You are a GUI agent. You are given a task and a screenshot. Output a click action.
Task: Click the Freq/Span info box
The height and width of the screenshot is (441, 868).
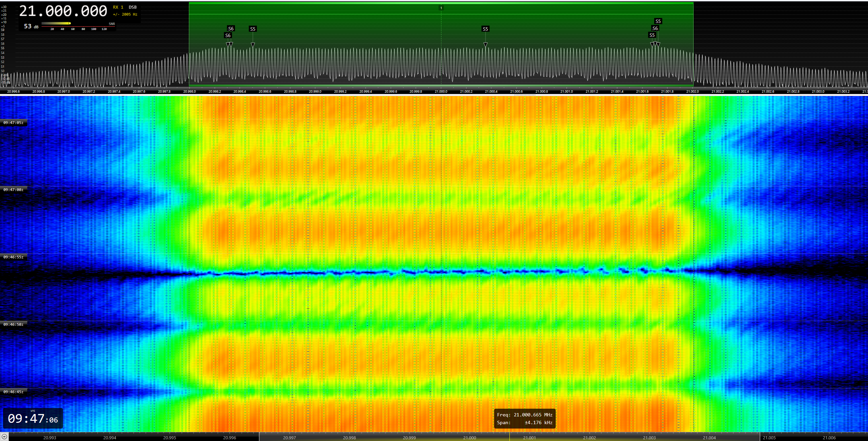[524, 419]
